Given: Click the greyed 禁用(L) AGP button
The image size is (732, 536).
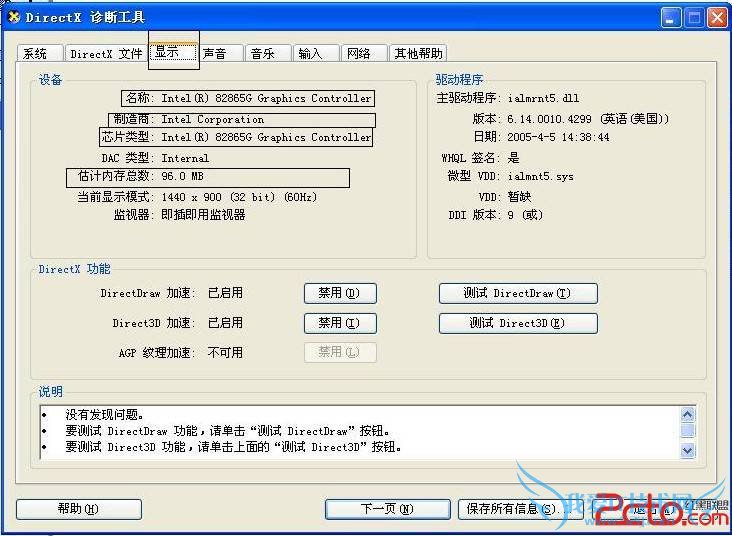Looking at the screenshot, I should 340,353.
